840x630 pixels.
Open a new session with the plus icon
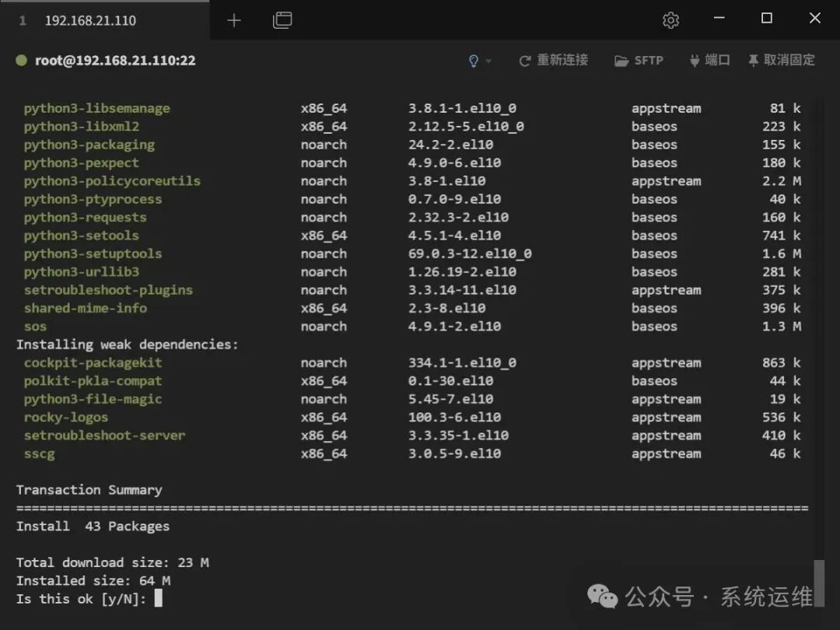point(233,20)
